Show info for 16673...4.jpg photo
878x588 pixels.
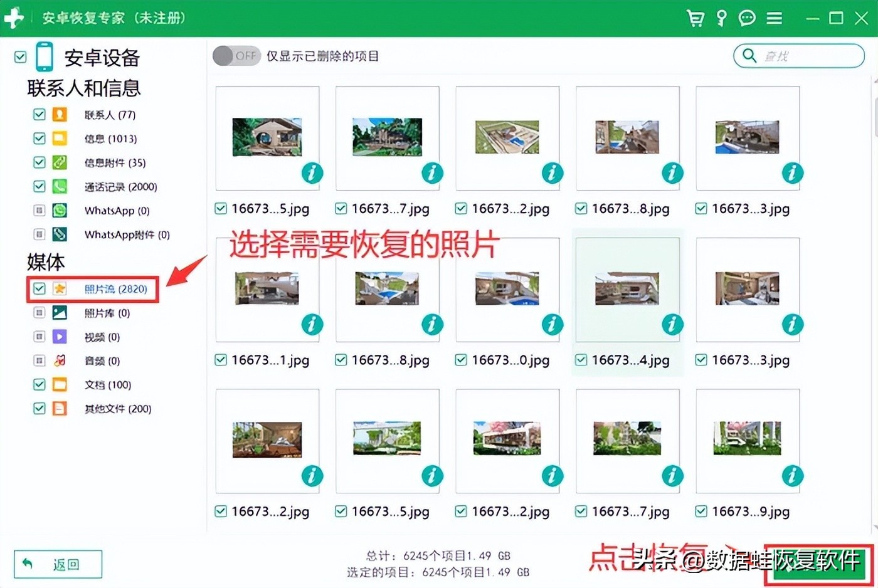coord(672,324)
